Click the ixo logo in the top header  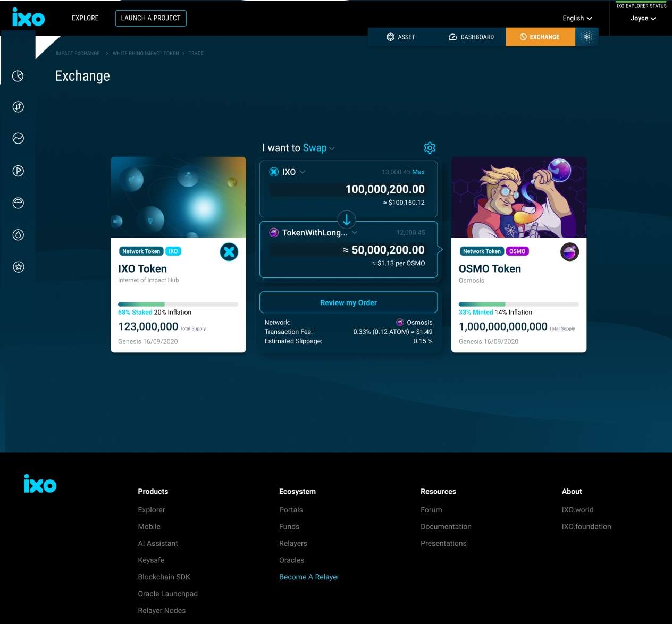pyautogui.click(x=28, y=17)
